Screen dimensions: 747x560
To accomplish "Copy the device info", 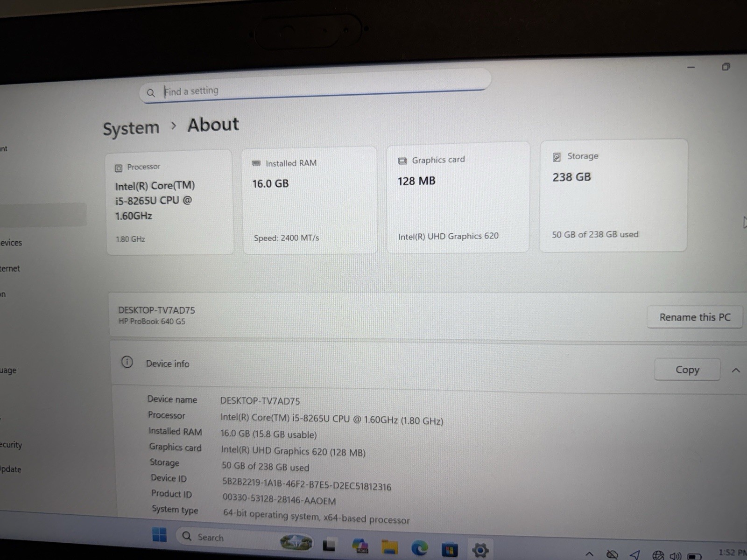I will click(x=687, y=370).
